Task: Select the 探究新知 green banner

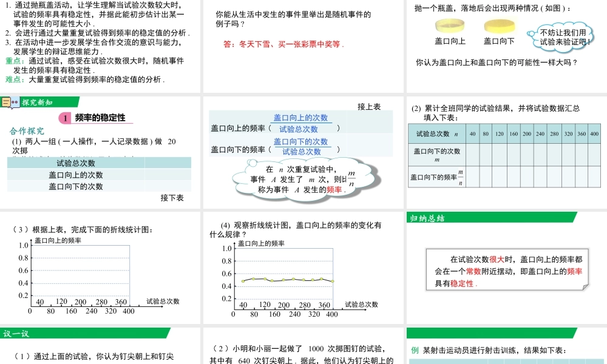Action: tap(49, 102)
